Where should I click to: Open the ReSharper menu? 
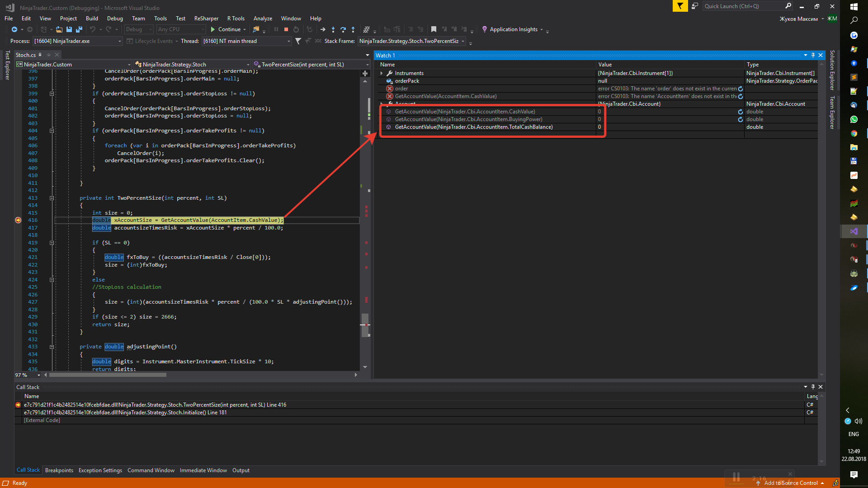click(x=206, y=19)
